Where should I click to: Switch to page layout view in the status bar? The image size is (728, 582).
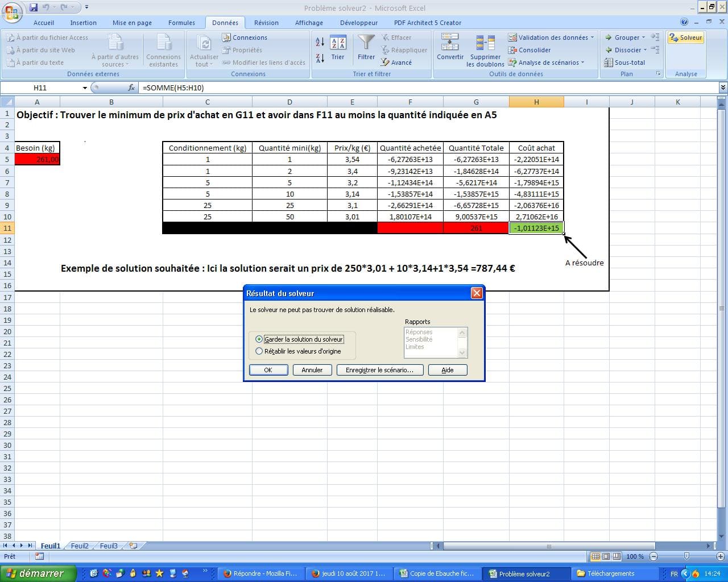606,556
